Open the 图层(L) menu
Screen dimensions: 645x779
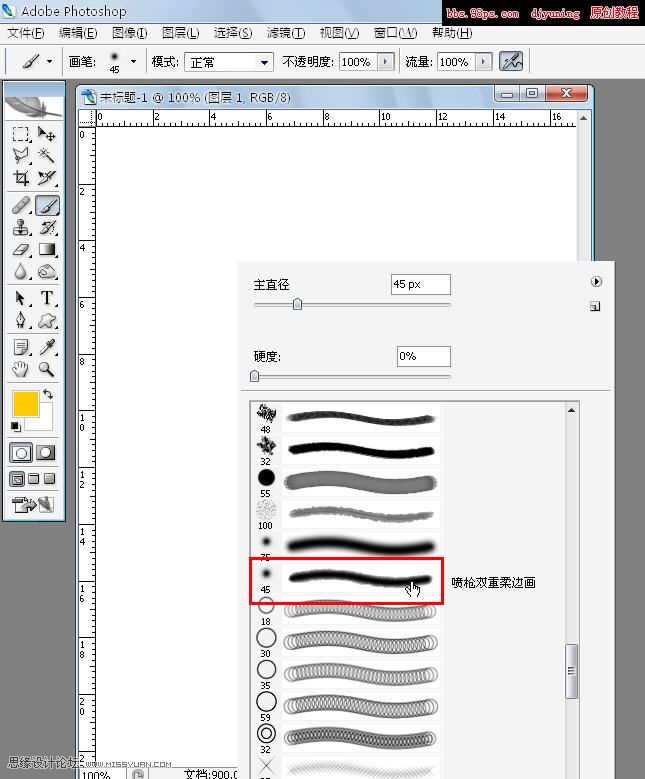[x=181, y=33]
